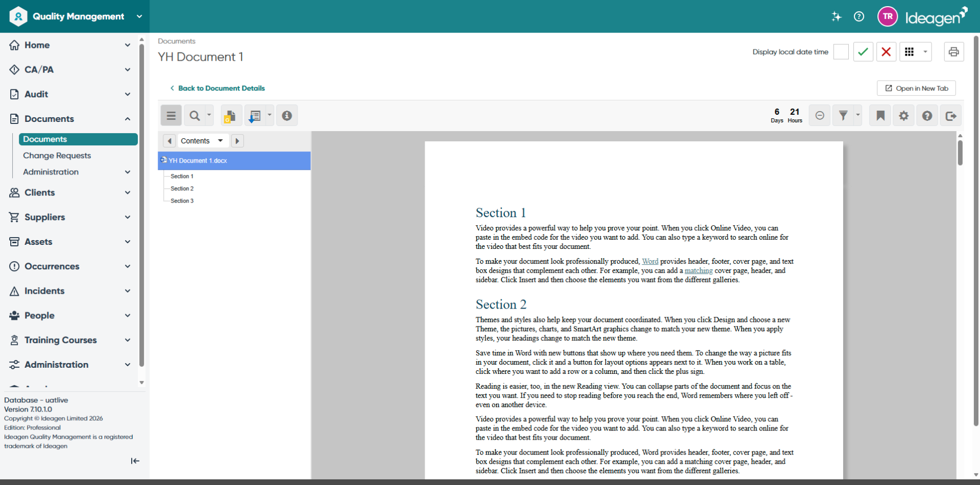Expand the download options arrow
Screen dimensions: 980x485
(x=269, y=115)
